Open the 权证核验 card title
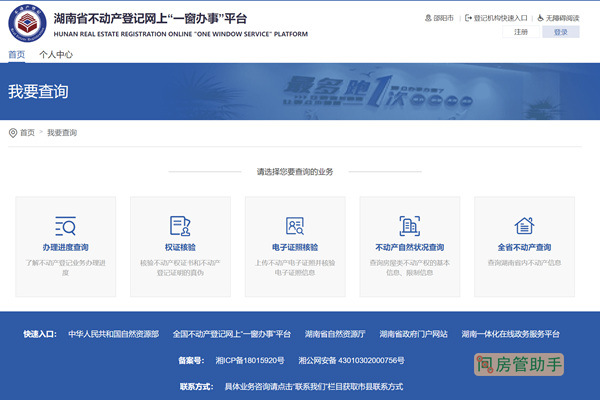The width and height of the screenshot is (600, 400). pos(180,247)
